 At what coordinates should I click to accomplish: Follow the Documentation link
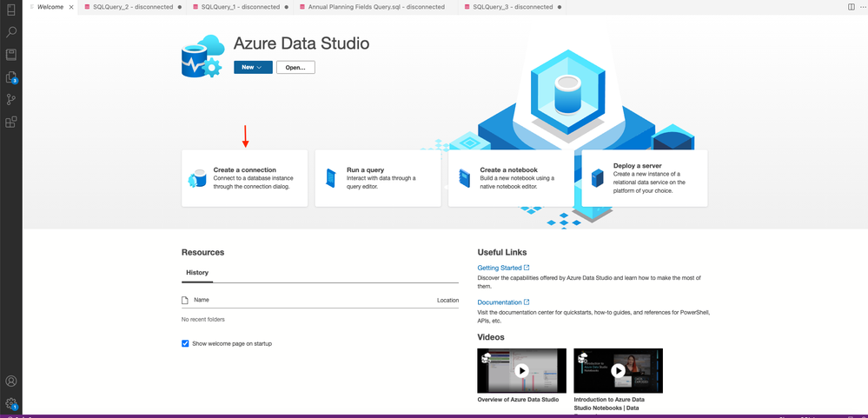(500, 302)
